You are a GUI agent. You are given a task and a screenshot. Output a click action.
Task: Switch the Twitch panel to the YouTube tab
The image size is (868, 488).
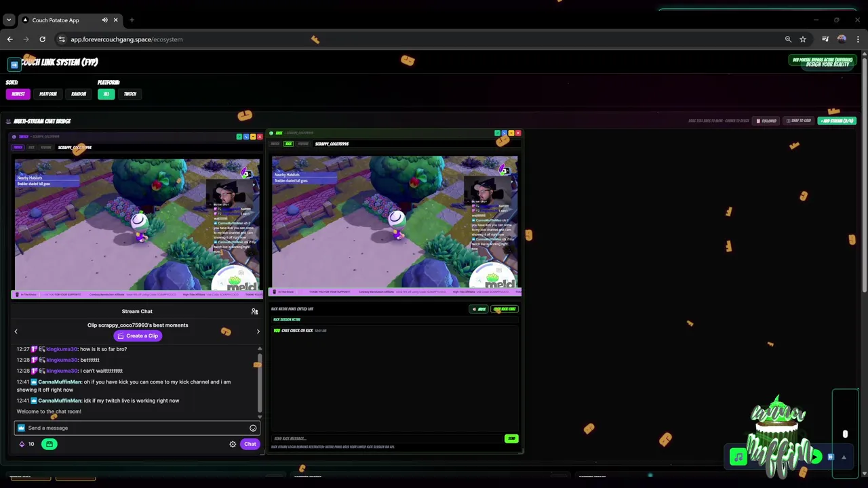point(46,147)
